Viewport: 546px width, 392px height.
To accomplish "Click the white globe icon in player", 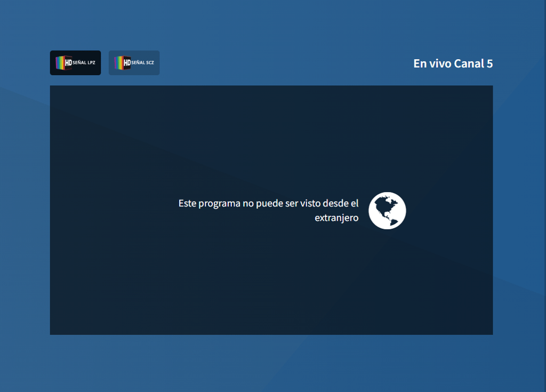I will tap(387, 211).
